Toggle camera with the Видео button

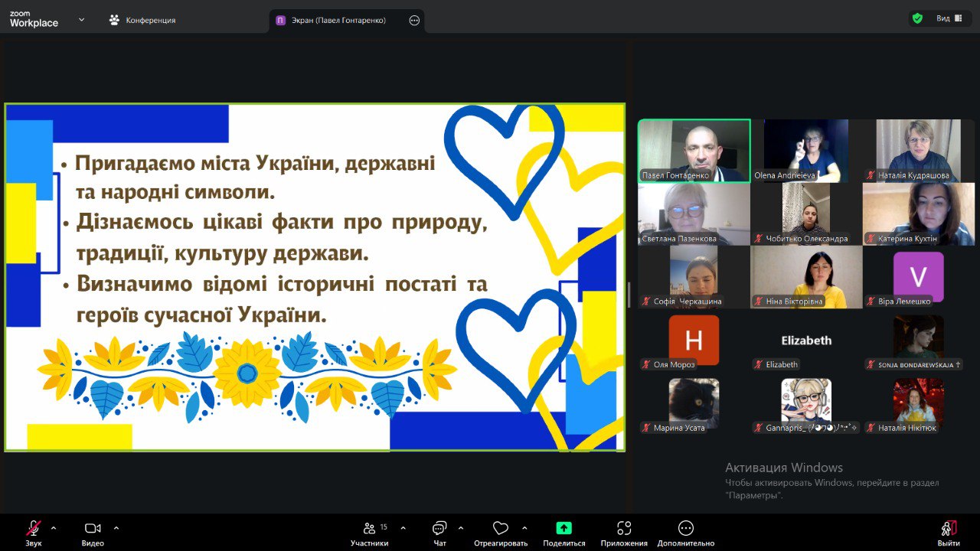point(93,529)
